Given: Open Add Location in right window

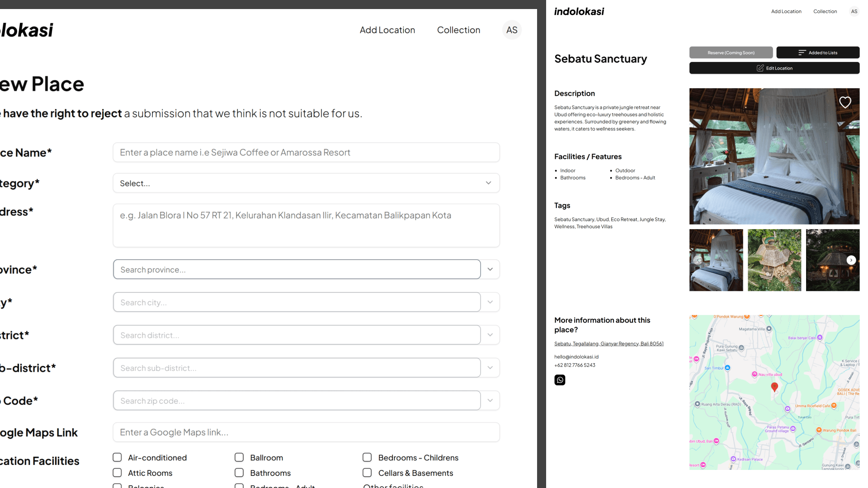Looking at the screenshot, I should coord(786,12).
